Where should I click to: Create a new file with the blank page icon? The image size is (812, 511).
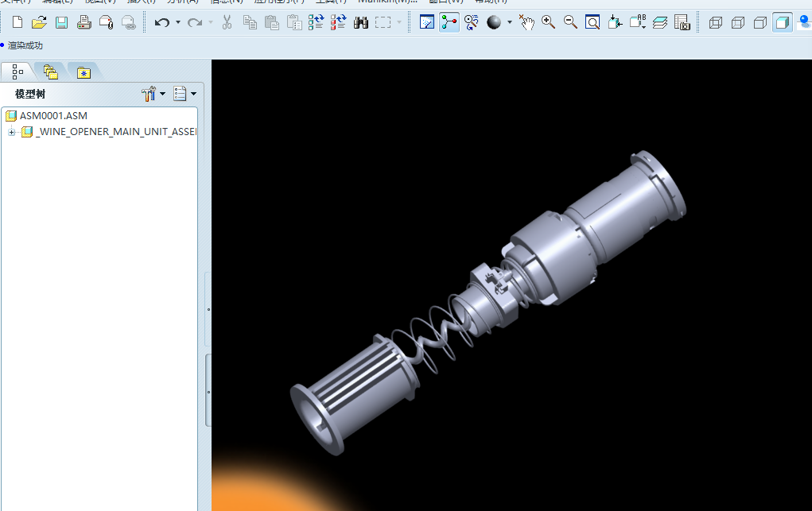pos(17,22)
